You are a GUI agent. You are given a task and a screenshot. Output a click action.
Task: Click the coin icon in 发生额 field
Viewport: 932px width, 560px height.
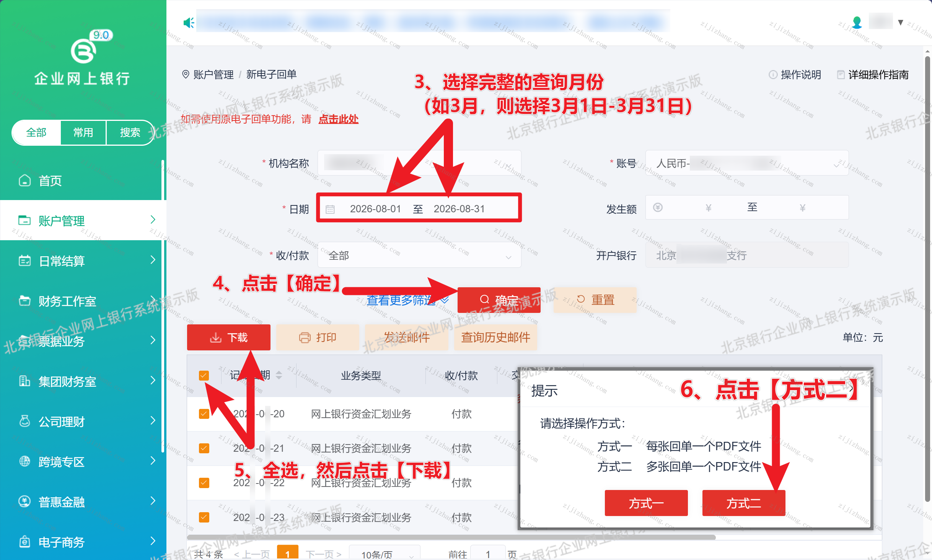point(658,207)
